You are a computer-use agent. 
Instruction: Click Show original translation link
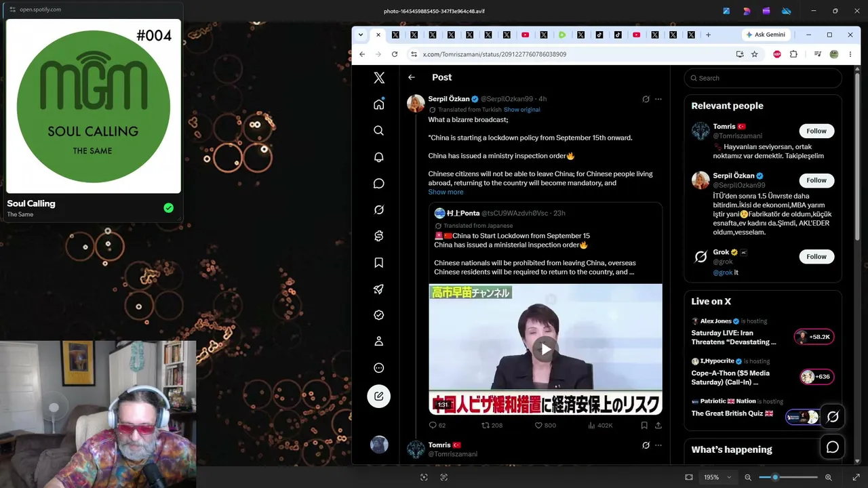tap(522, 110)
